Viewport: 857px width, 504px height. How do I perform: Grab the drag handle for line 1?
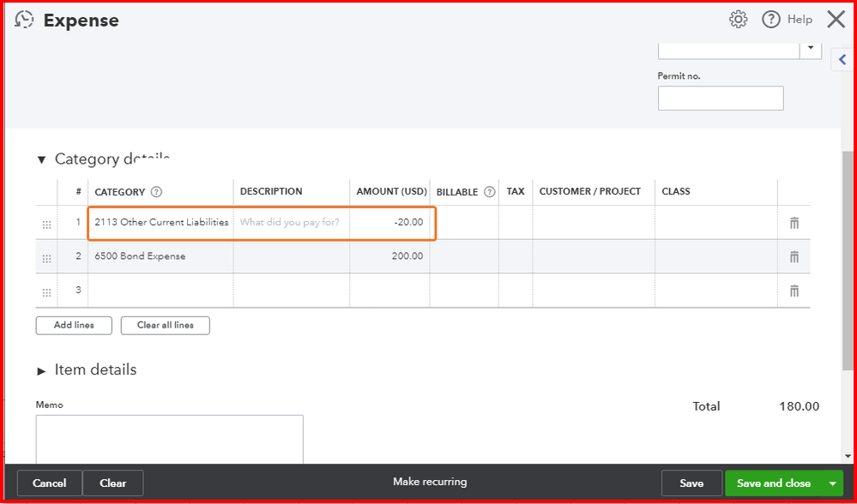click(x=46, y=225)
